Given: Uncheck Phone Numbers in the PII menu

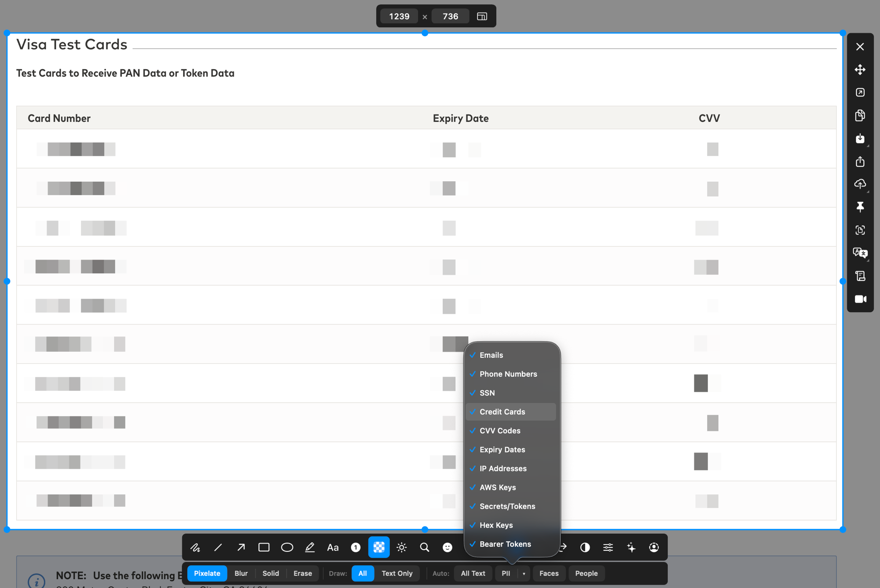Looking at the screenshot, I should [511, 374].
